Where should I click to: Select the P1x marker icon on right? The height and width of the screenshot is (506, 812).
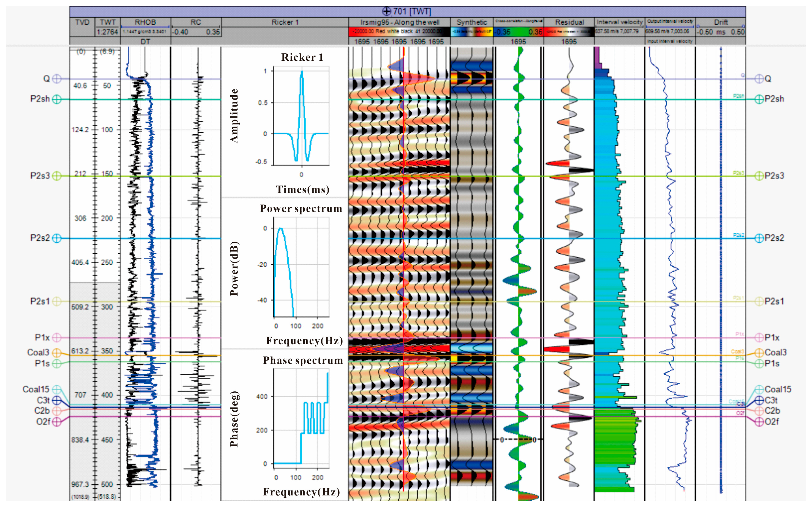coord(759,337)
